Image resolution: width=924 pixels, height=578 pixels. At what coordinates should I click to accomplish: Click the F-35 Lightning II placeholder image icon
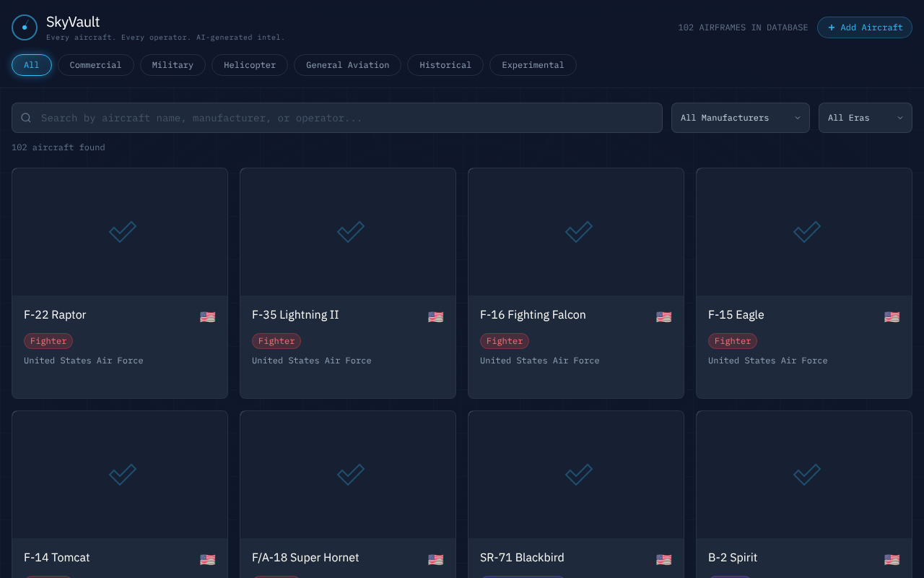(350, 231)
